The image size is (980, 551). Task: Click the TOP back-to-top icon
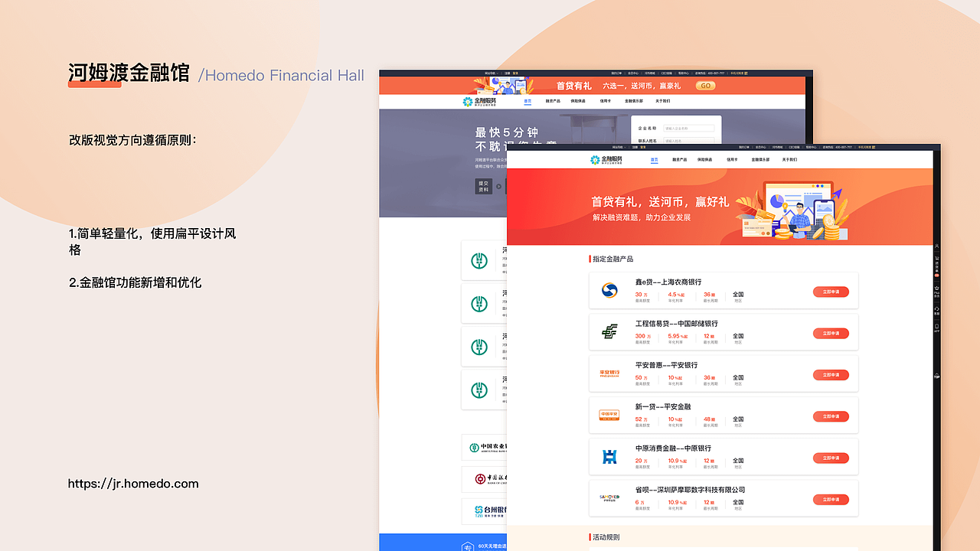[x=936, y=375]
